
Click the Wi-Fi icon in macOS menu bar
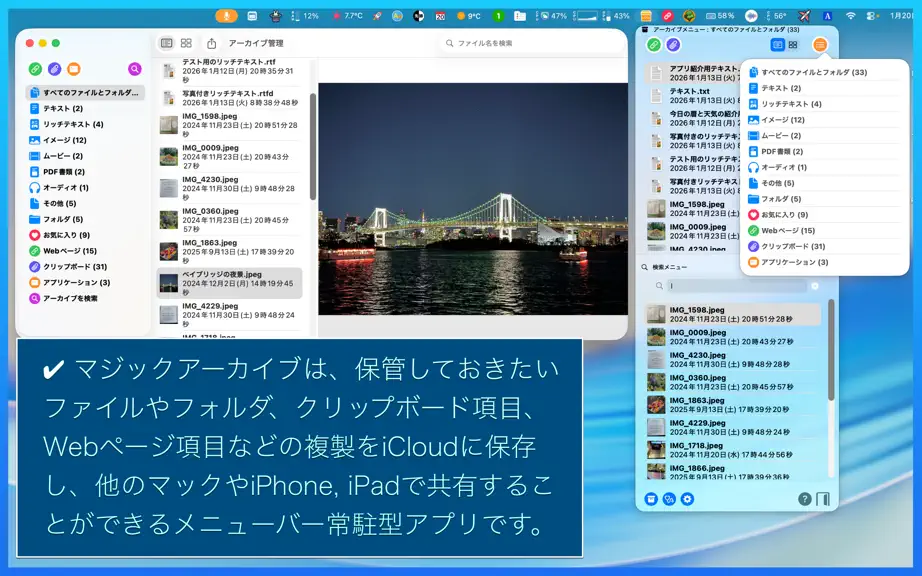[850, 16]
